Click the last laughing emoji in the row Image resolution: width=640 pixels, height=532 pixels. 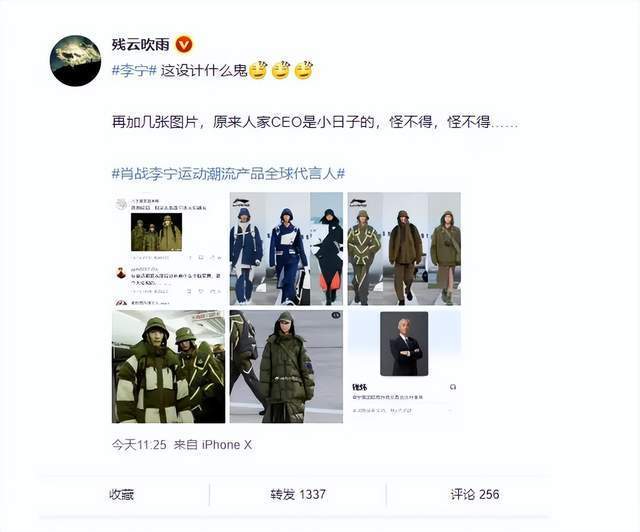click(x=304, y=70)
